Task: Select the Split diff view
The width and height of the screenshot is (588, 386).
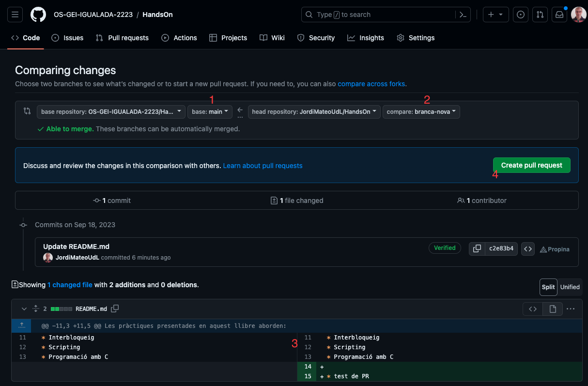Action: click(548, 287)
